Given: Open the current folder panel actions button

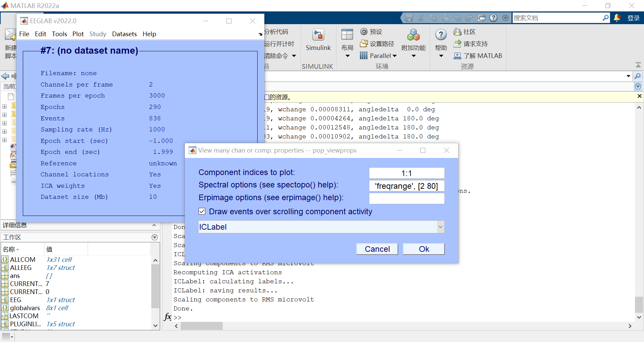Looking at the screenshot, I should point(638,87).
